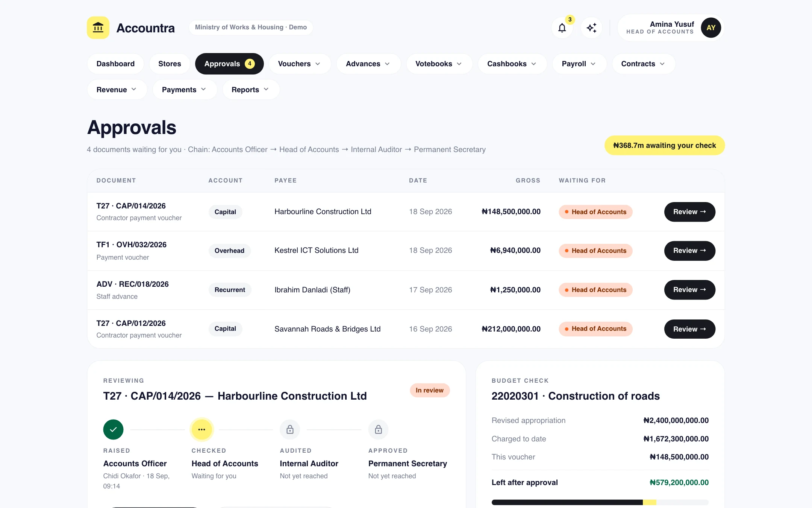The width and height of the screenshot is (812, 508).
Task: Click the Approved lock step icon
Action: (378, 429)
